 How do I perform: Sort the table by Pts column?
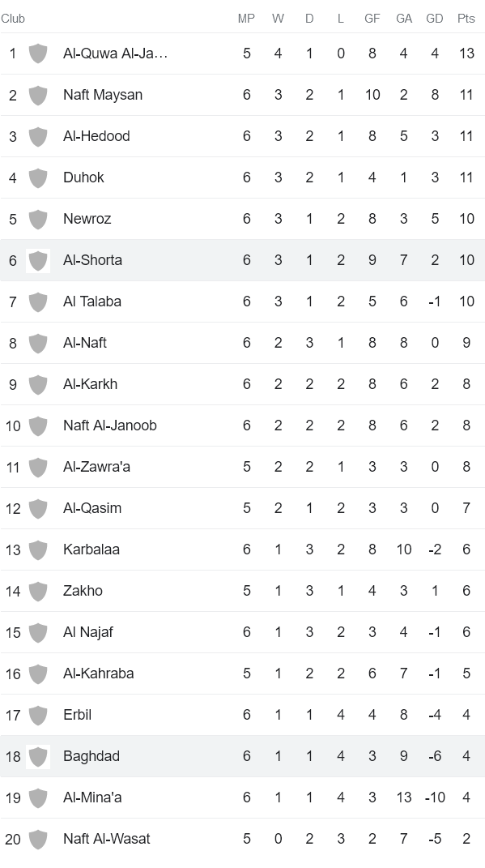click(466, 18)
